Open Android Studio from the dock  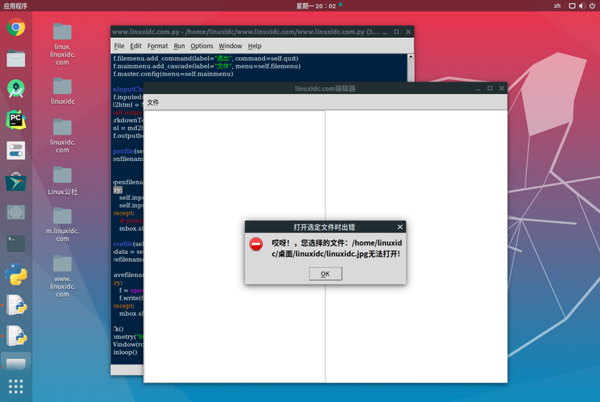(x=15, y=89)
